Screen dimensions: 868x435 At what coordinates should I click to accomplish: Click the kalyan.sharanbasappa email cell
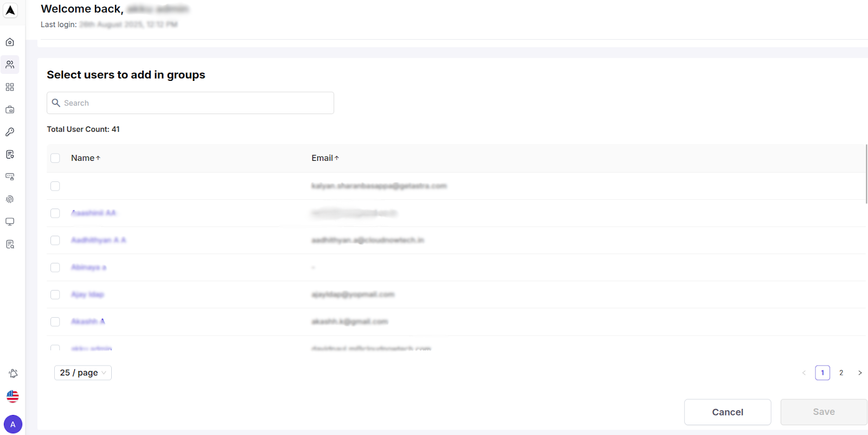pyautogui.click(x=379, y=186)
